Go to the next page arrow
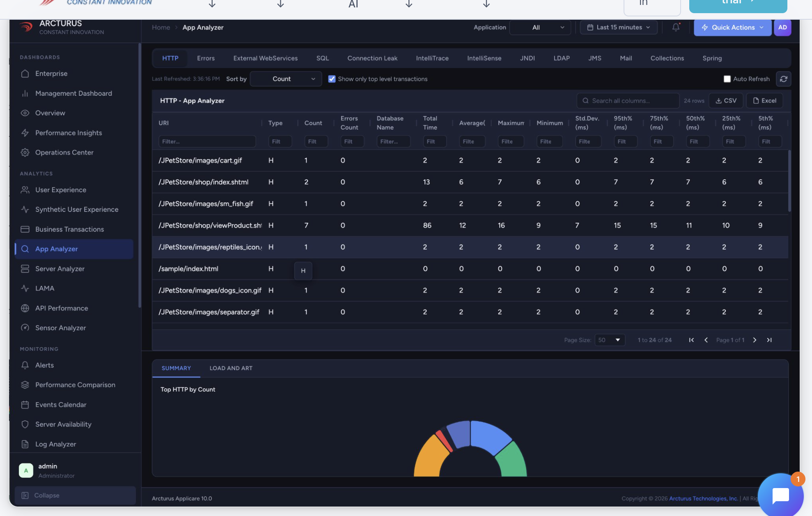The width and height of the screenshot is (812, 516). coord(755,340)
